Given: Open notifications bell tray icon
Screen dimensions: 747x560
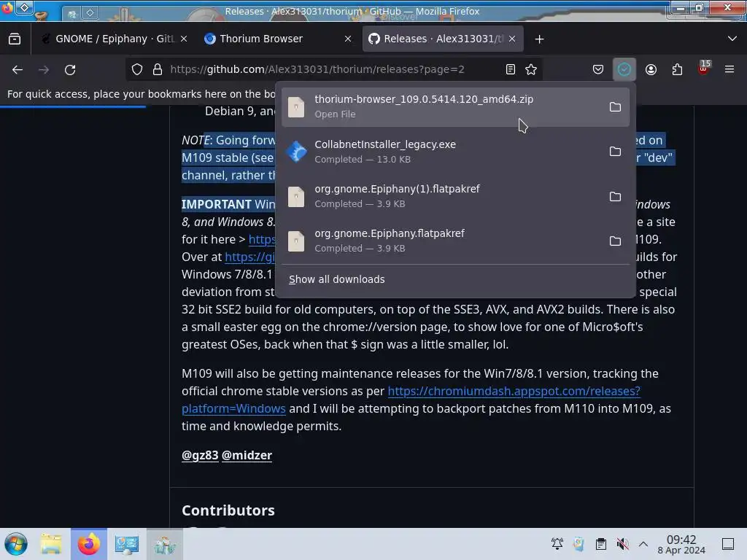Looking at the screenshot, I should click(557, 544).
